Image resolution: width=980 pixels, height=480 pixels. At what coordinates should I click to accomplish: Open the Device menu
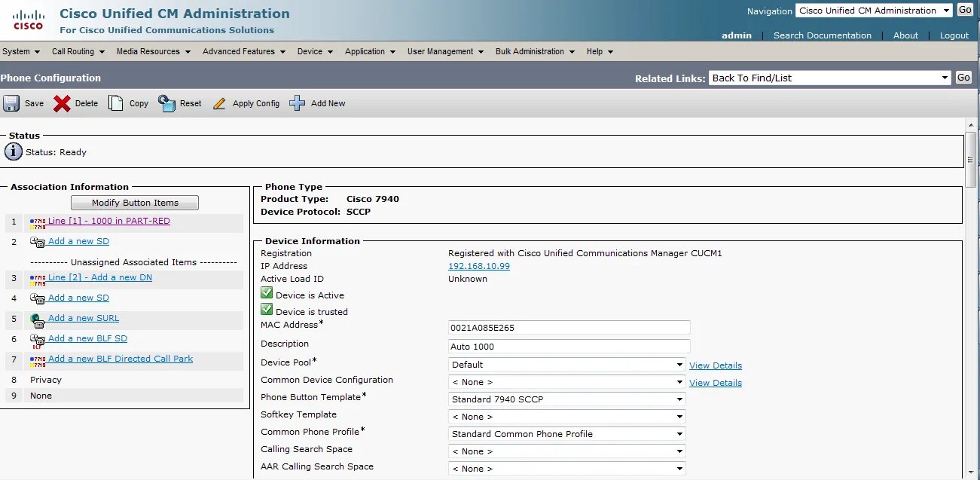(315, 51)
